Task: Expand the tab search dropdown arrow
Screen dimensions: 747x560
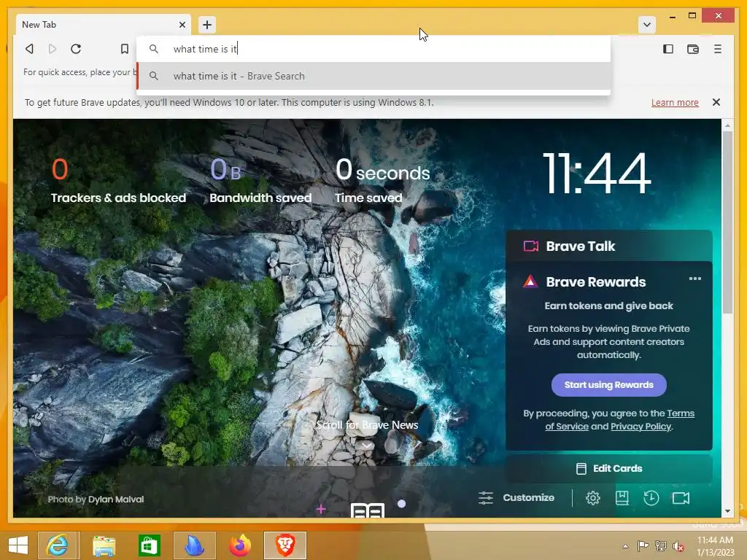Action: coord(647,25)
